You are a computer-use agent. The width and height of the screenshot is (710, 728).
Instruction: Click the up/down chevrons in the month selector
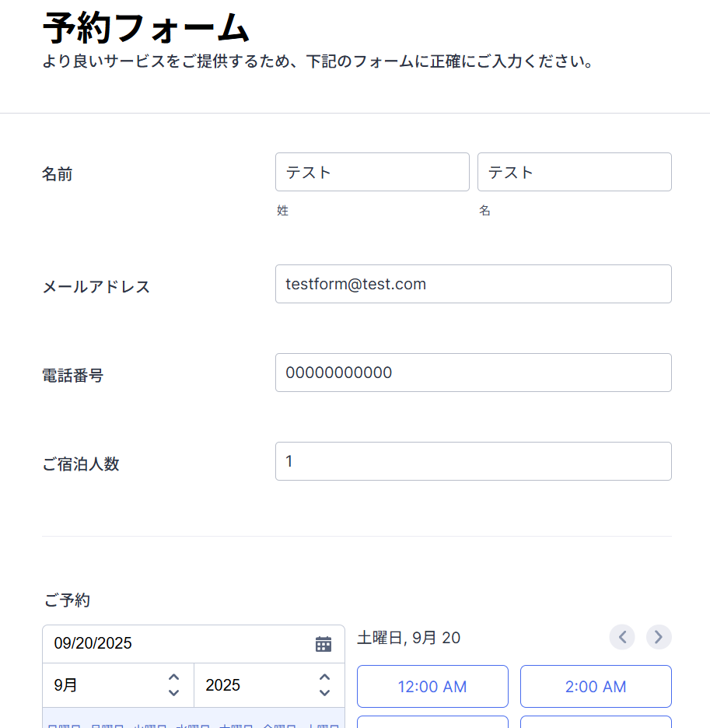point(174,685)
